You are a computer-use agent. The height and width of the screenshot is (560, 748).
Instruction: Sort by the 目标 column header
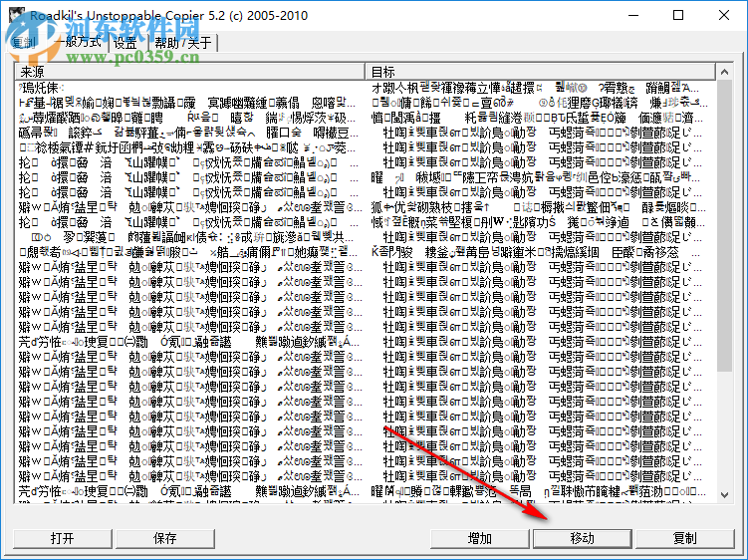541,72
